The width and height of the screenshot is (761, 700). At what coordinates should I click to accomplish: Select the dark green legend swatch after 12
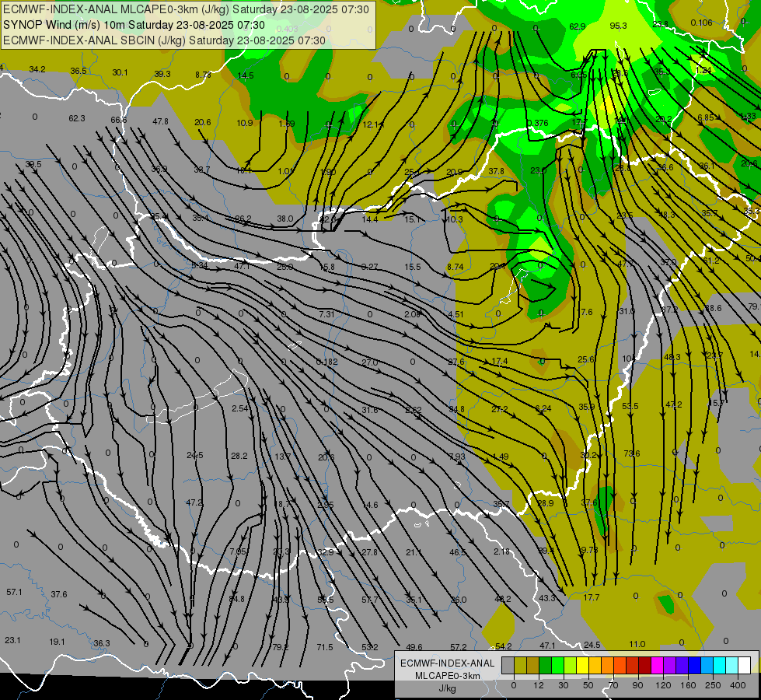point(546,665)
